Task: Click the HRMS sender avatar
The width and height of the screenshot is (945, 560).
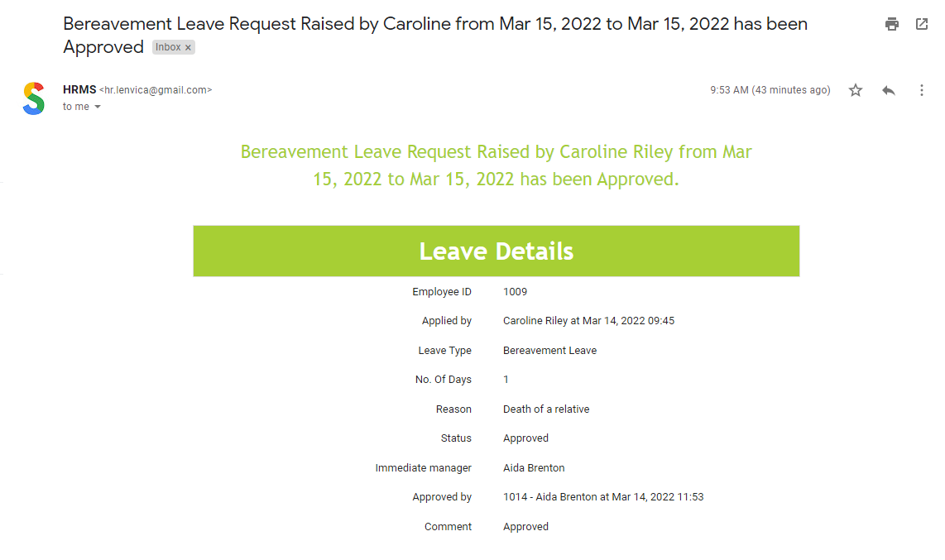Action: click(x=35, y=98)
